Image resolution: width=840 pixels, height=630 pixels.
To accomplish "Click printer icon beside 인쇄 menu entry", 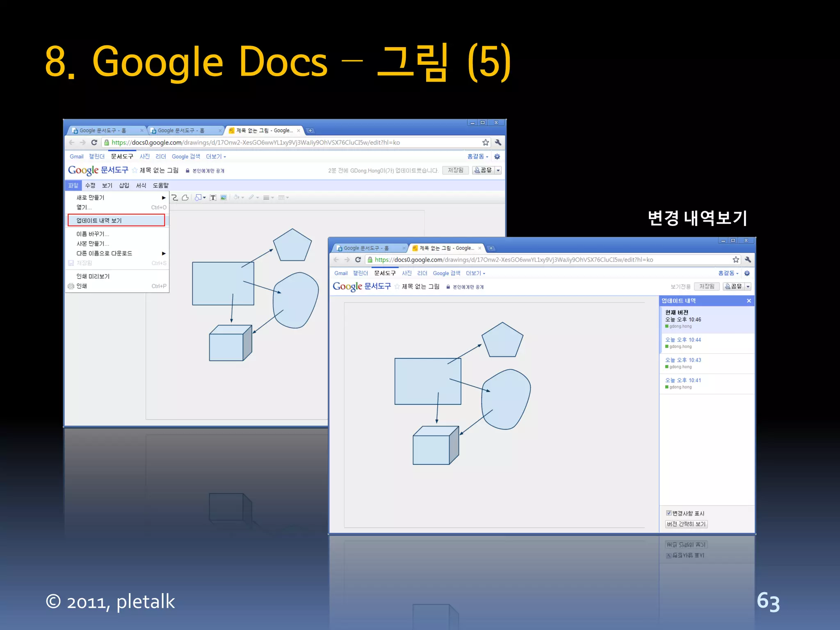I will point(71,286).
